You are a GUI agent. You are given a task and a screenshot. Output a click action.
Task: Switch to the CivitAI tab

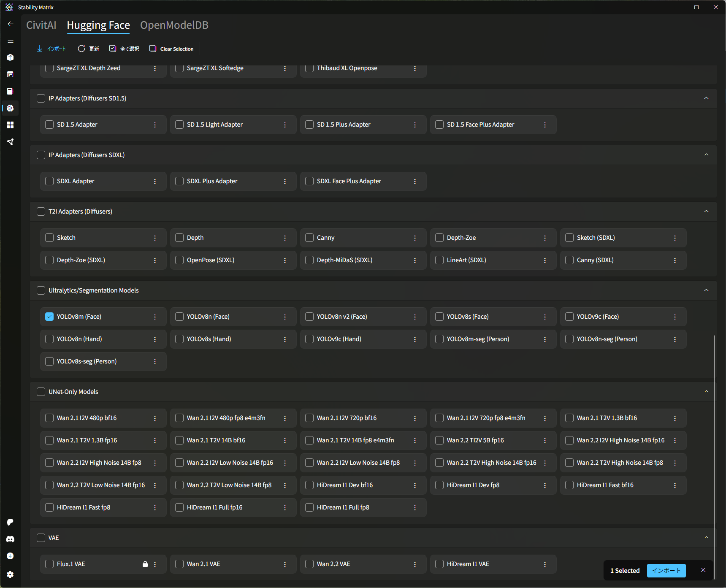point(41,25)
